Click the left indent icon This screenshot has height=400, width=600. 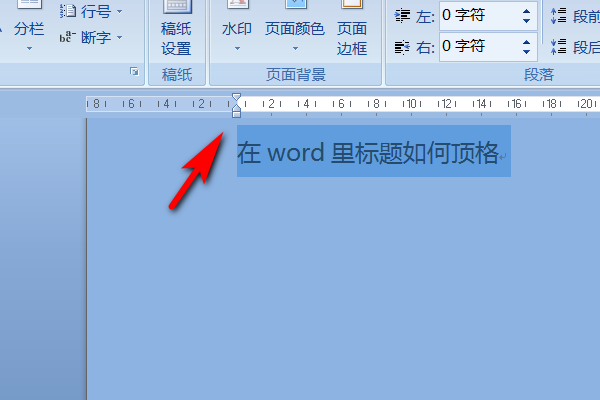point(402,16)
